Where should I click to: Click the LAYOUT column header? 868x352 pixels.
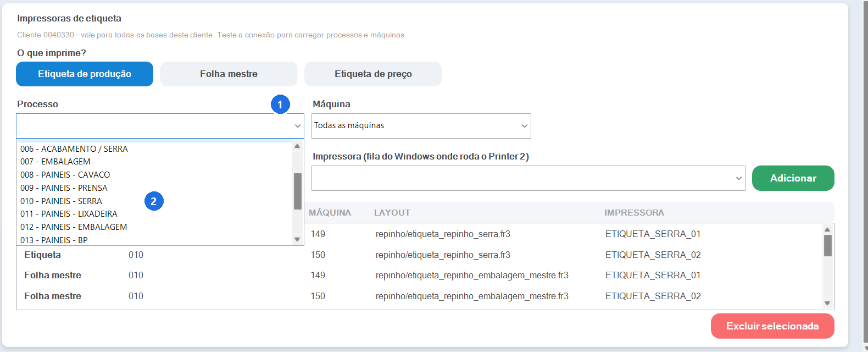pos(392,213)
